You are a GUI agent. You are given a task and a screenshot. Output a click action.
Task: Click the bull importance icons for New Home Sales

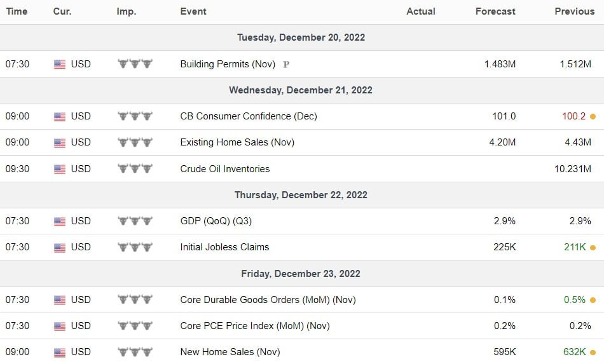point(135,352)
